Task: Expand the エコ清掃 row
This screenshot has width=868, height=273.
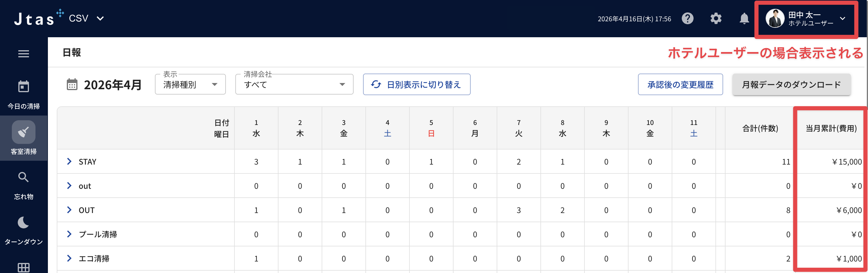Action: pos(69,258)
